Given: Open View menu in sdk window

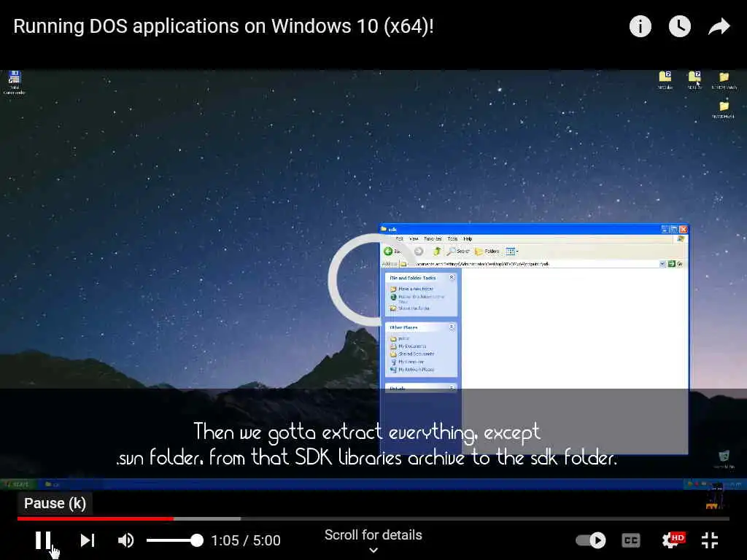Looking at the screenshot, I should coord(414,238).
